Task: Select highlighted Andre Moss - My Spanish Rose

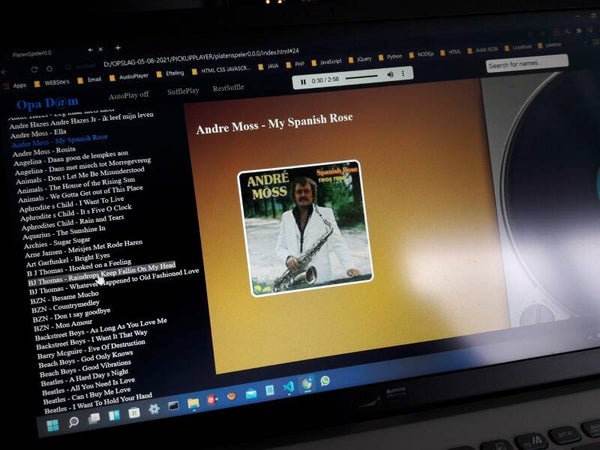Action: [60, 140]
